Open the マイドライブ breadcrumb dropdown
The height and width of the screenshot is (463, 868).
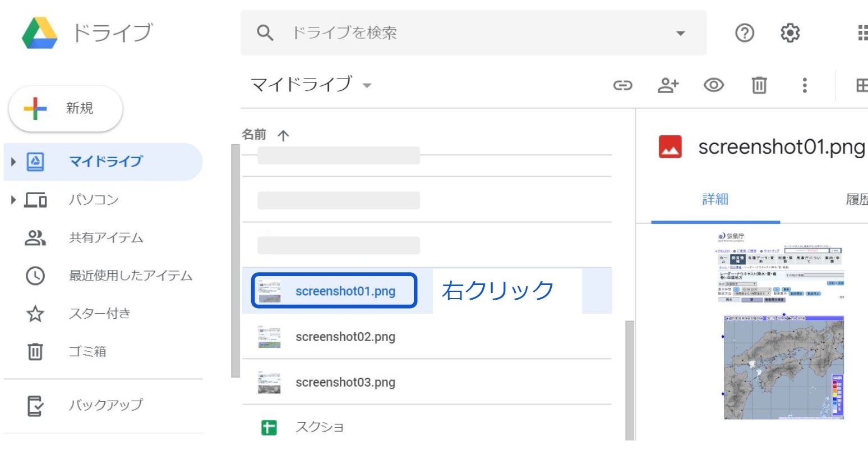tap(367, 86)
